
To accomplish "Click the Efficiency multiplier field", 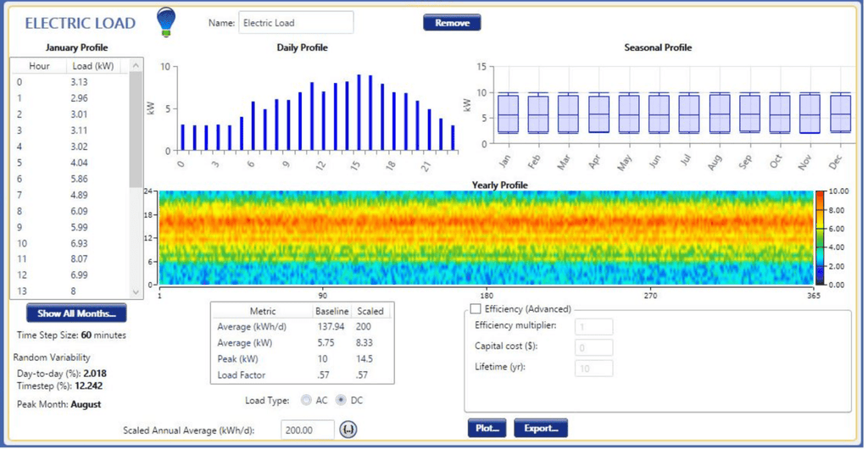I will coord(593,326).
